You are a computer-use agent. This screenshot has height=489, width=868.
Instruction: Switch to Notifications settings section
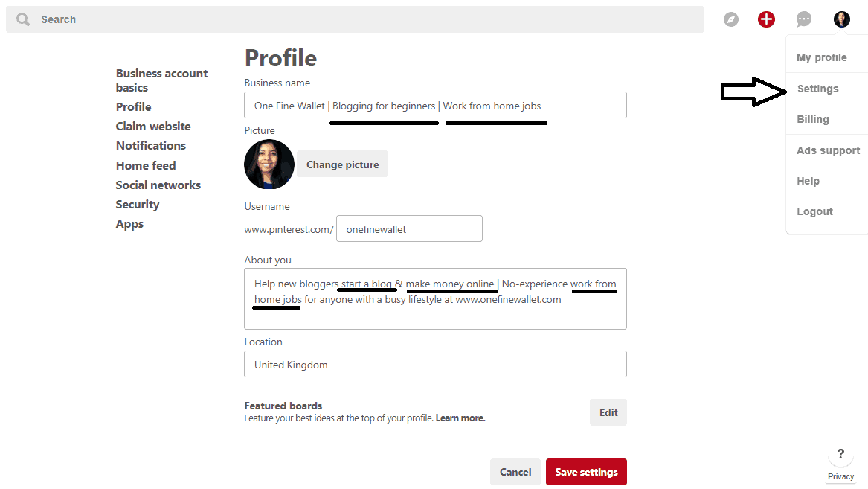coord(151,146)
